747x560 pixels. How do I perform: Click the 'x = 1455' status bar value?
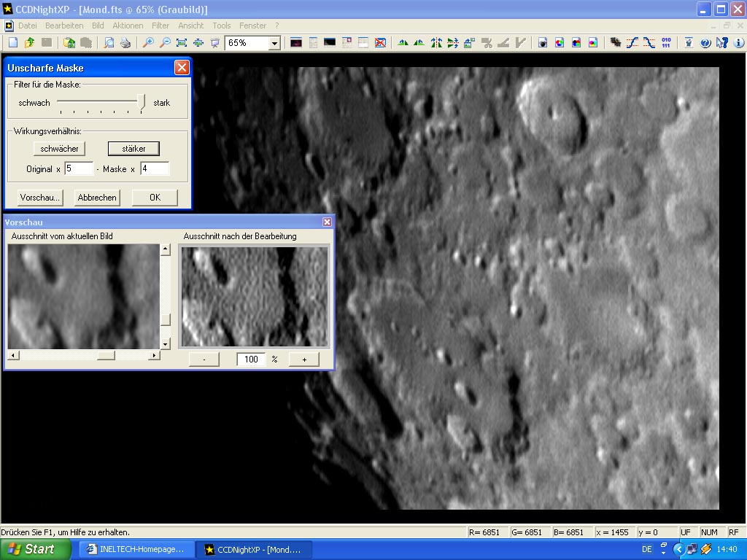click(x=613, y=532)
